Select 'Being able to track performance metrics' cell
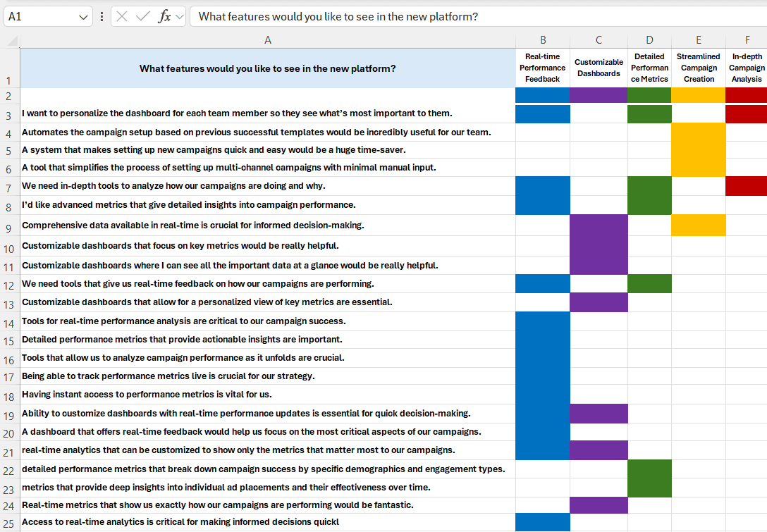 268,376
